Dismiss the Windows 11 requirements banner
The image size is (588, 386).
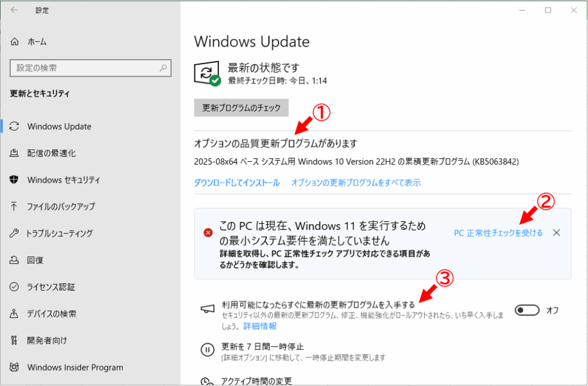(556, 233)
